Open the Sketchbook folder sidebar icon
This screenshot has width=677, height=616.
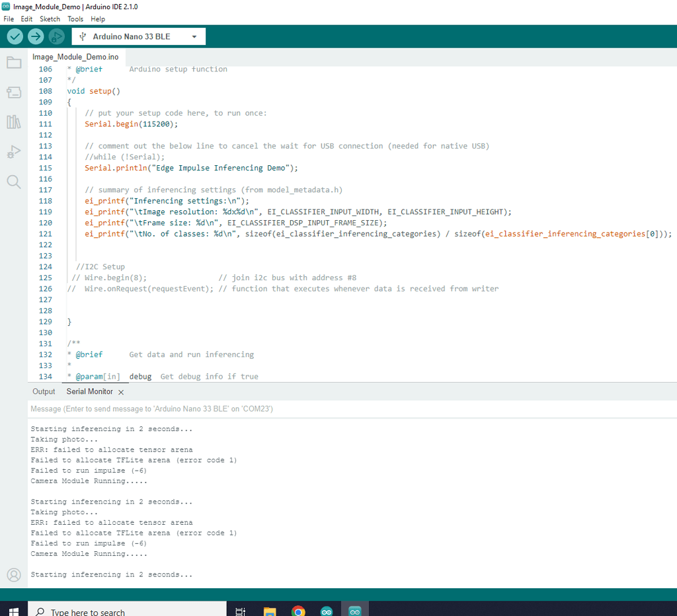point(13,63)
